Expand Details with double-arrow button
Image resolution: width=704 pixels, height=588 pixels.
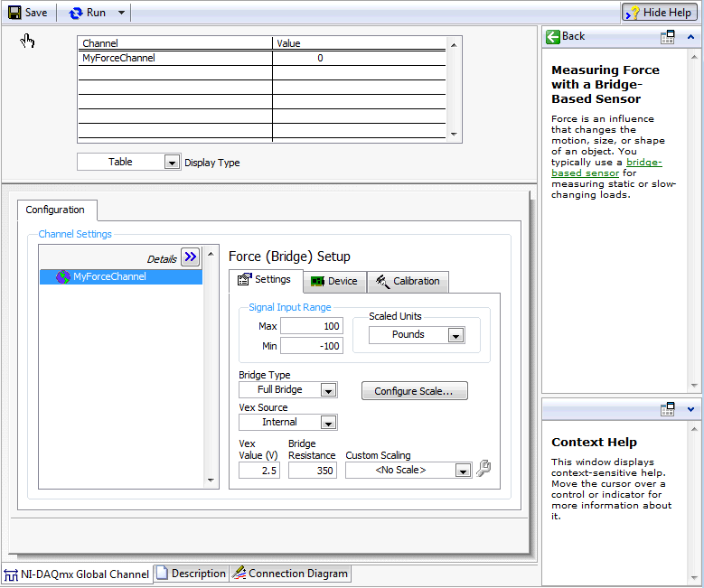(190, 257)
